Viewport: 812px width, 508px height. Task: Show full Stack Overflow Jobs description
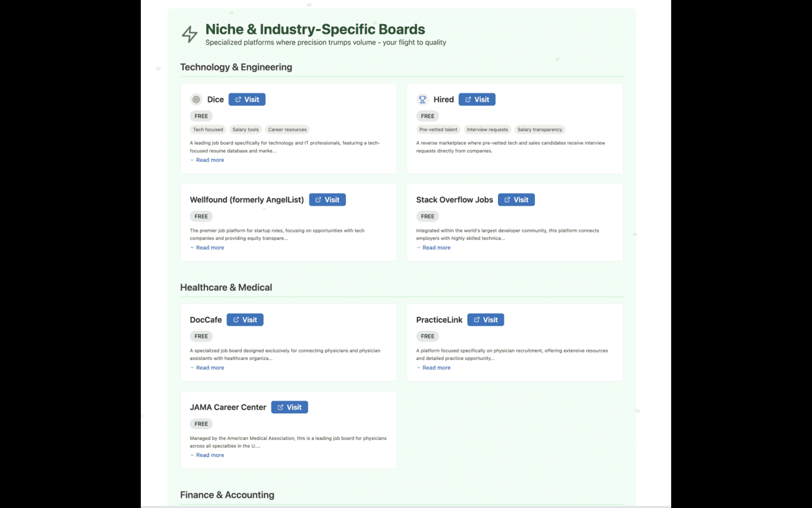(x=436, y=248)
